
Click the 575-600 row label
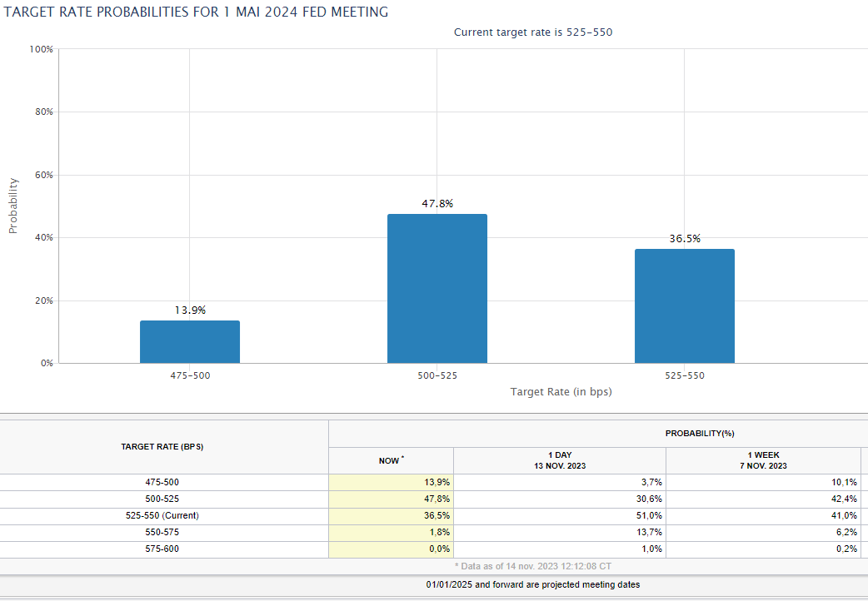pyautogui.click(x=162, y=549)
